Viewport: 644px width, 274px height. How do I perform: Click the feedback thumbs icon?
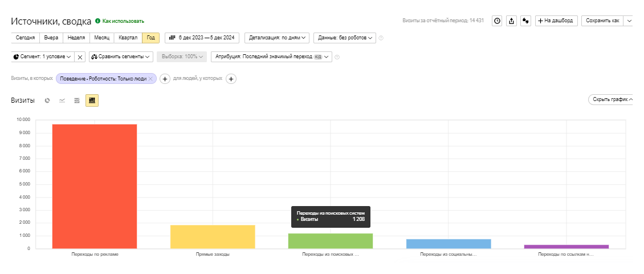click(x=526, y=21)
